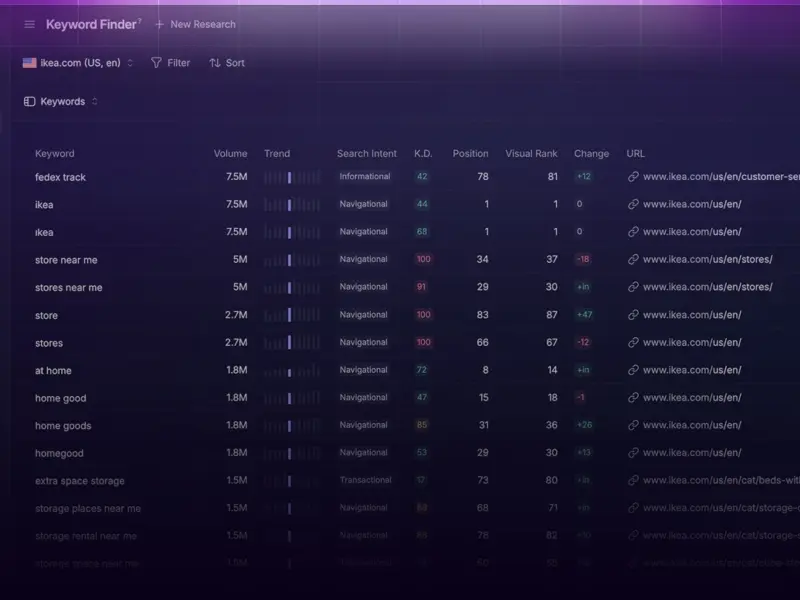Click the -1 change badge for home good
The width and height of the screenshot is (800, 600).
581,397
